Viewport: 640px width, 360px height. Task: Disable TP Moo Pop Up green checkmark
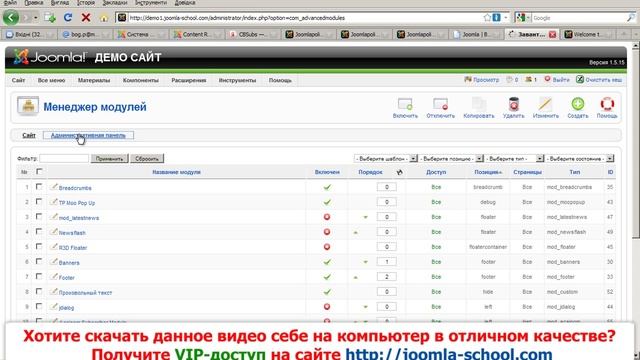point(327,202)
